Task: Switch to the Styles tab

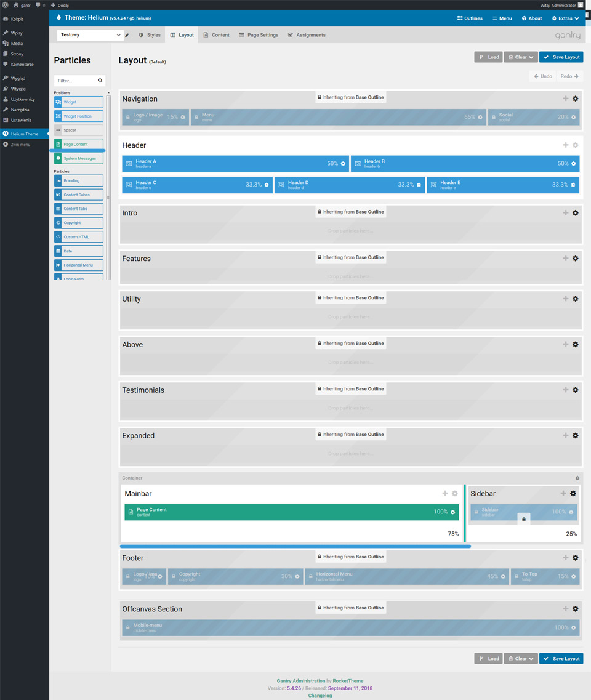Action: [x=150, y=35]
